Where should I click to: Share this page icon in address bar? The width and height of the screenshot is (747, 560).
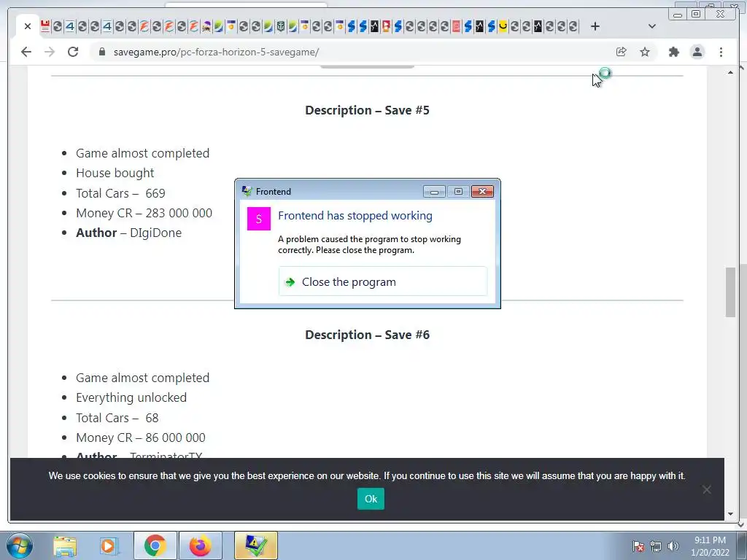(622, 52)
